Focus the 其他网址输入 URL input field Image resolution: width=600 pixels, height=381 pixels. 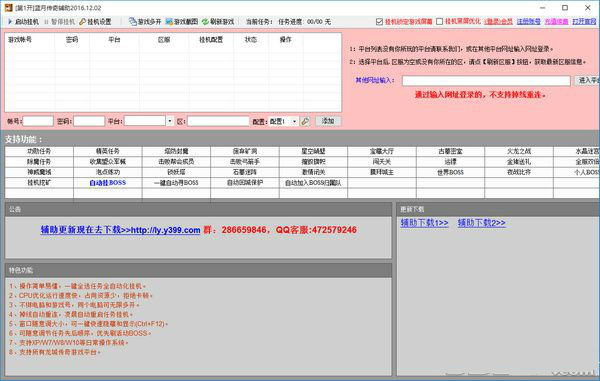(486, 80)
